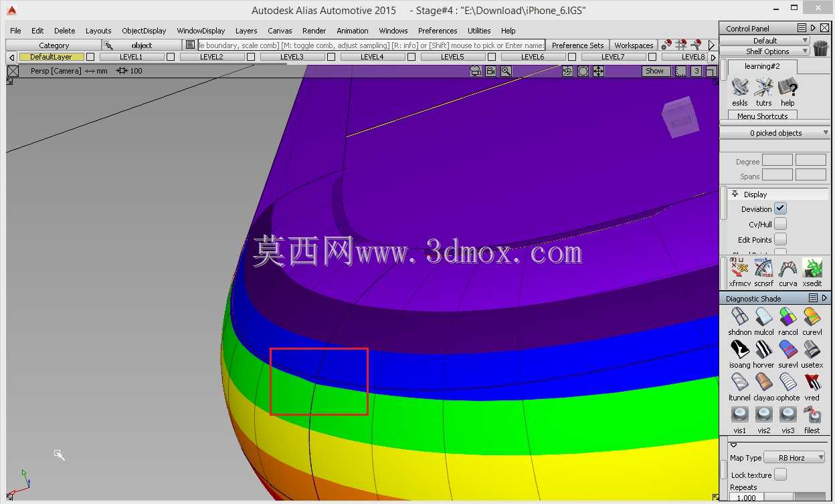Click the video camera icon in viewport bar
835x504 pixels.
pyautogui.click(x=491, y=71)
